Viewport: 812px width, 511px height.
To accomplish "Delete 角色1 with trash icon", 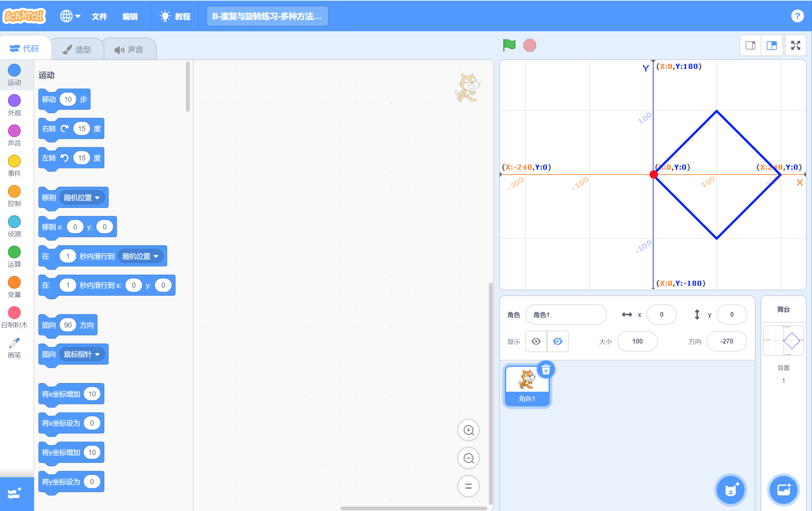I will point(546,370).
